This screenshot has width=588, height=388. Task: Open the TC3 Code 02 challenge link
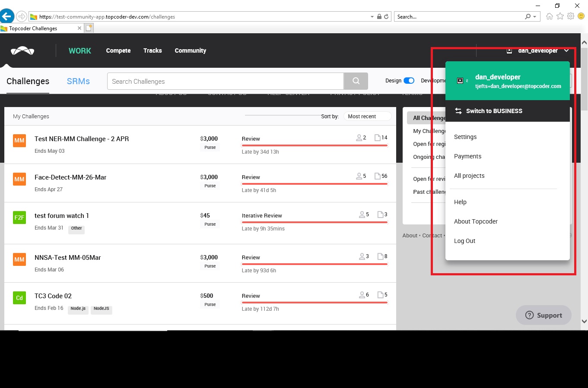pyautogui.click(x=53, y=296)
